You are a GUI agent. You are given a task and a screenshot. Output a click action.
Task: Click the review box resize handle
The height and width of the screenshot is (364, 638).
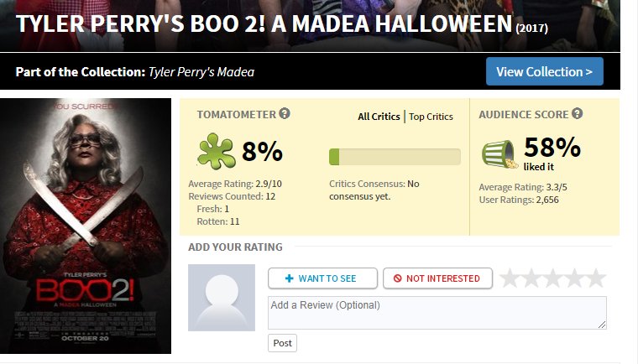tap(602, 325)
